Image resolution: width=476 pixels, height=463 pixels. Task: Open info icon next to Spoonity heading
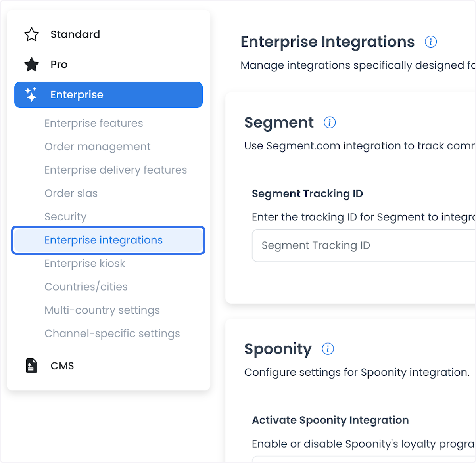[328, 349]
